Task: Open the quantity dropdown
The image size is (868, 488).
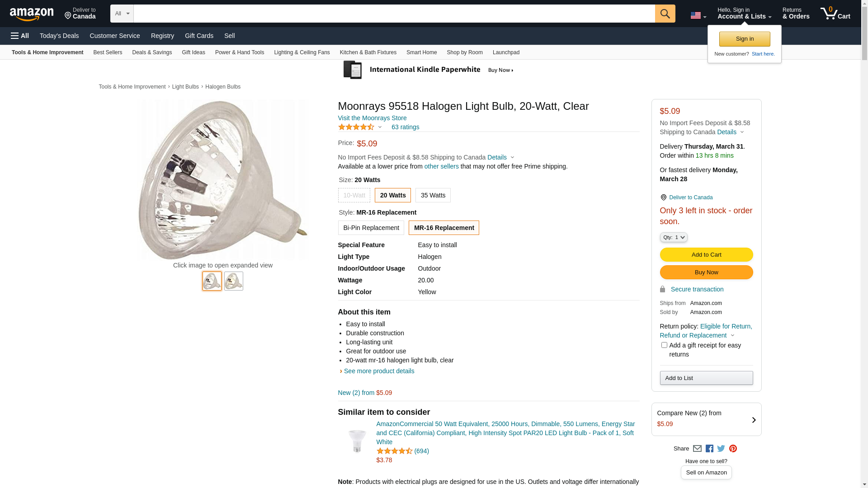Action: [x=673, y=237]
